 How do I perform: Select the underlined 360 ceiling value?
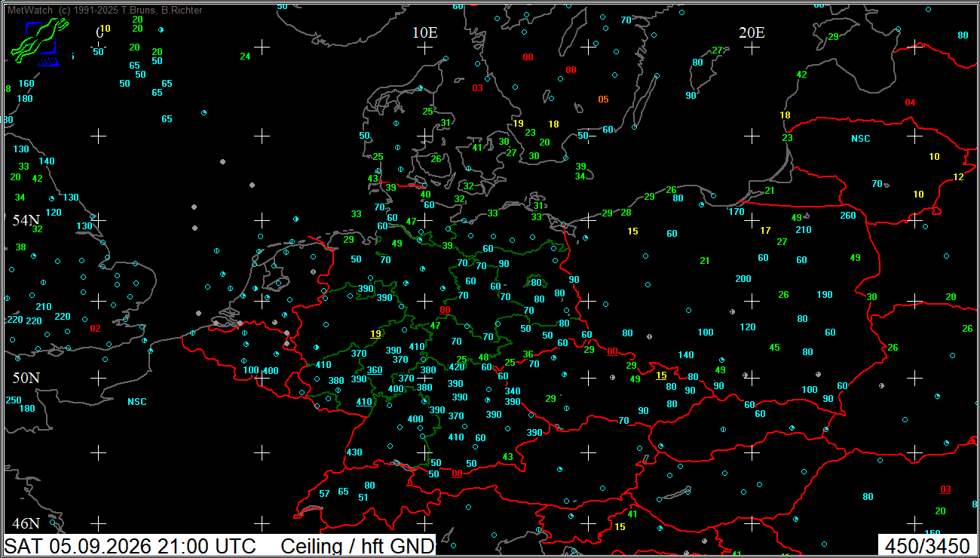point(375,370)
